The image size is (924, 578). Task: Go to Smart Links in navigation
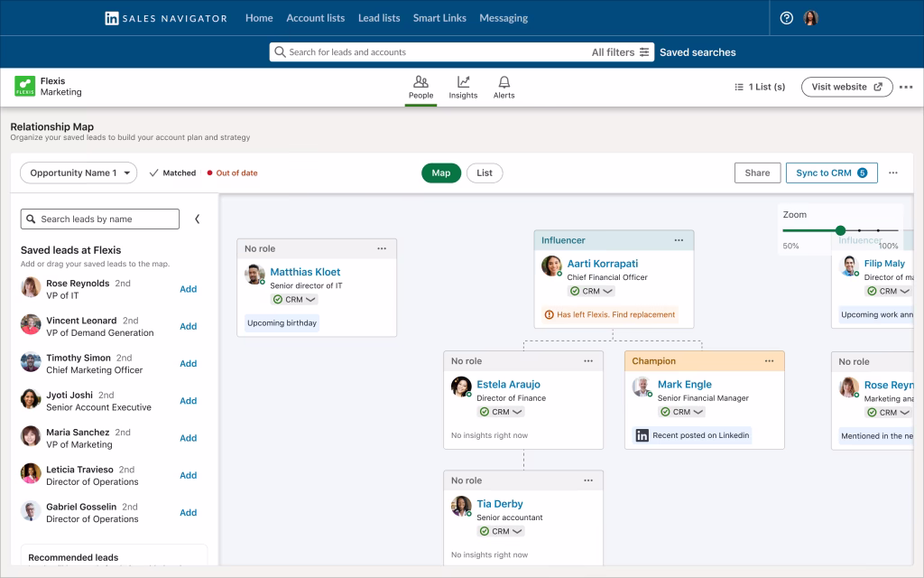[x=439, y=18]
